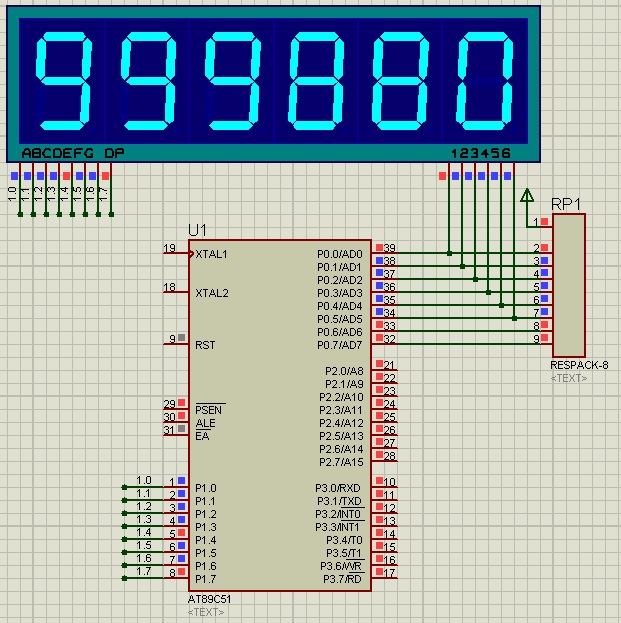Click wire label 1.3 left of U1
Image resolution: width=621 pixels, height=623 pixels.
144,519
